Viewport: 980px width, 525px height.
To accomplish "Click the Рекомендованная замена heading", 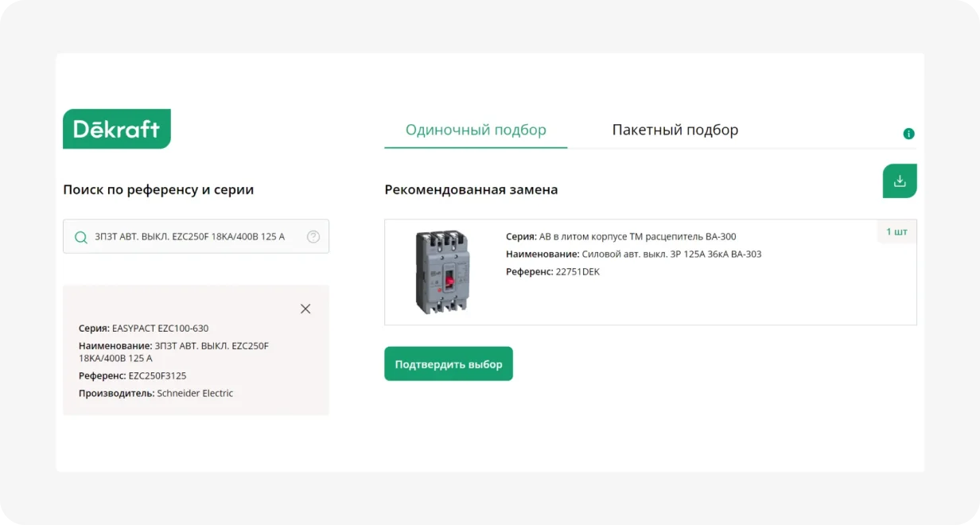I will 471,190.
